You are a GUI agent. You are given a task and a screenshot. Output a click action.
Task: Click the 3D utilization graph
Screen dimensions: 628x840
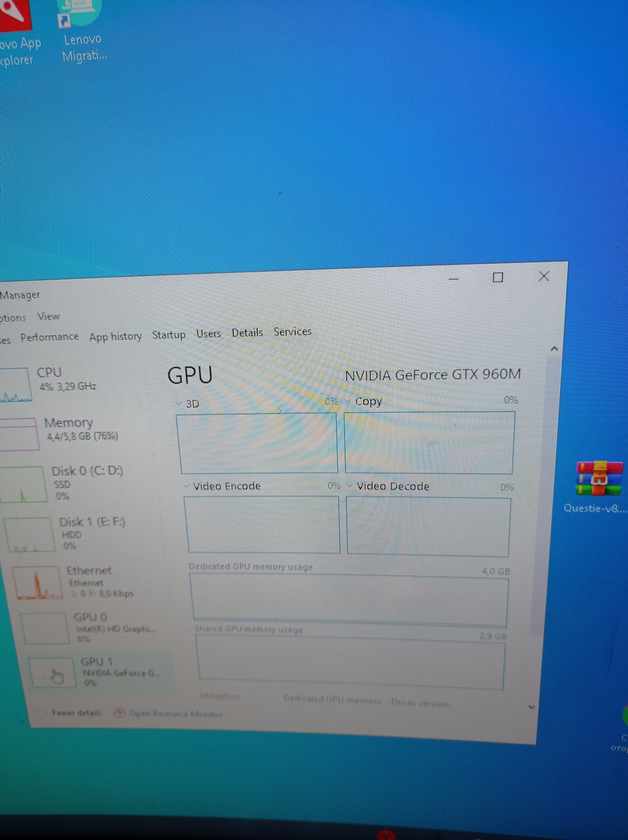pyautogui.click(x=257, y=443)
